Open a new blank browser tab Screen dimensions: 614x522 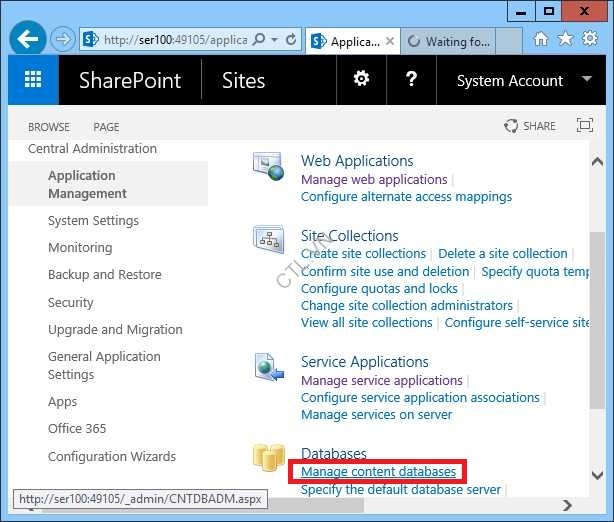pyautogui.click(x=509, y=41)
